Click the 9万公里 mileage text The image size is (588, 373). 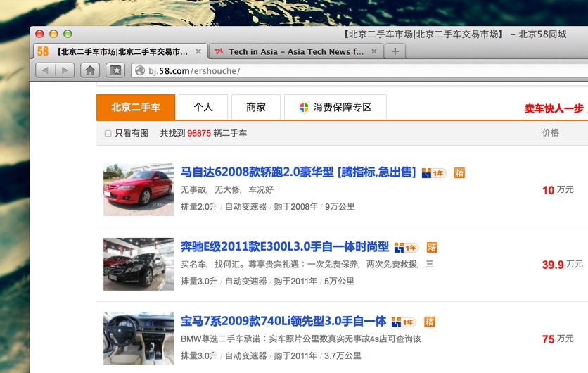pyautogui.click(x=340, y=206)
